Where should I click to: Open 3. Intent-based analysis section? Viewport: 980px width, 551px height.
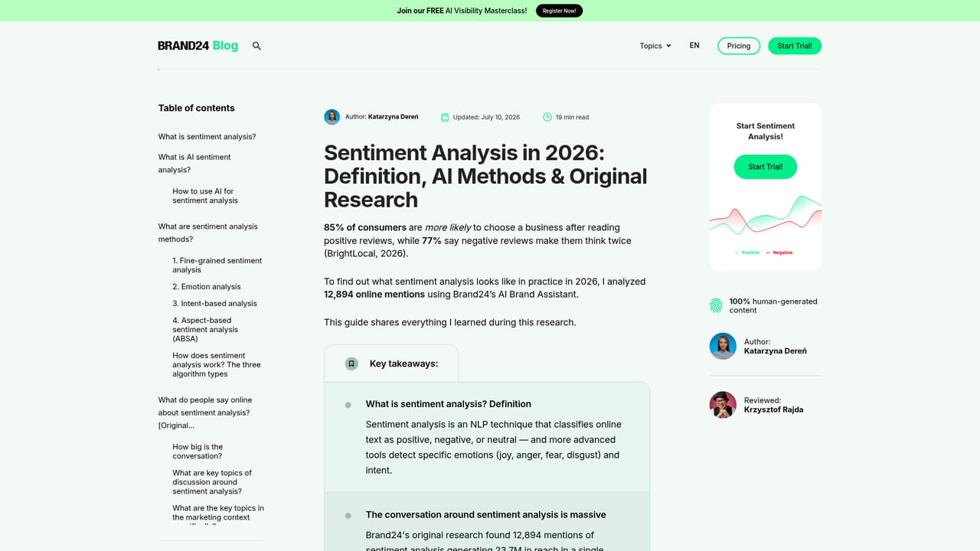click(215, 304)
